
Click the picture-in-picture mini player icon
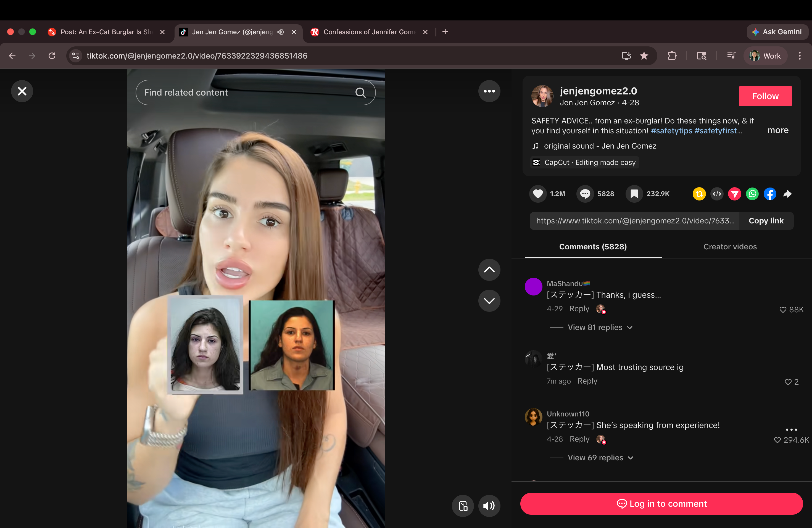(x=463, y=506)
